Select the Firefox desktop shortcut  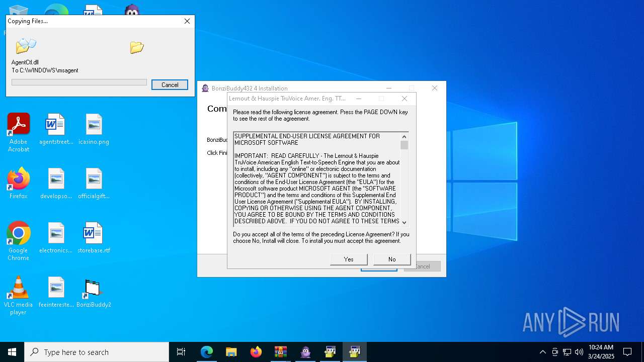pos(19,184)
